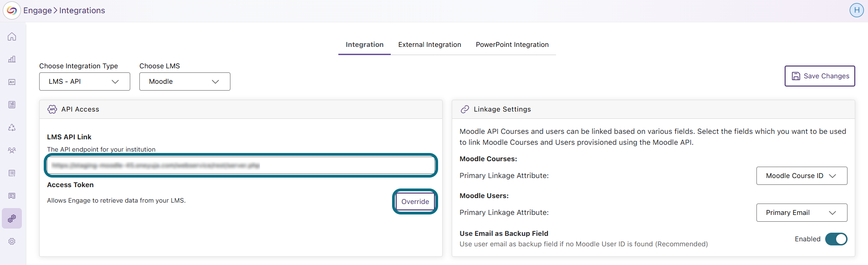Click the Engage breadcrumb link

click(x=37, y=10)
